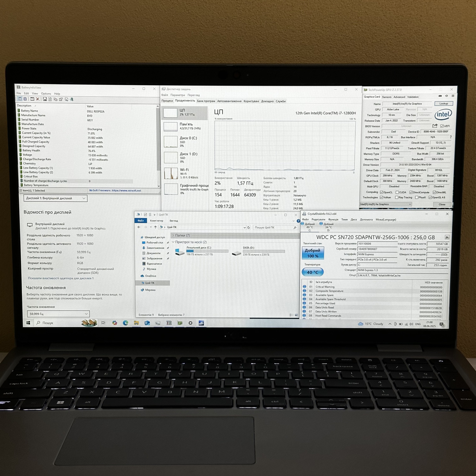Viewport: 476px width, 476px height.
Task: Click the Добрий 100 % health status button
Action: click(313, 253)
